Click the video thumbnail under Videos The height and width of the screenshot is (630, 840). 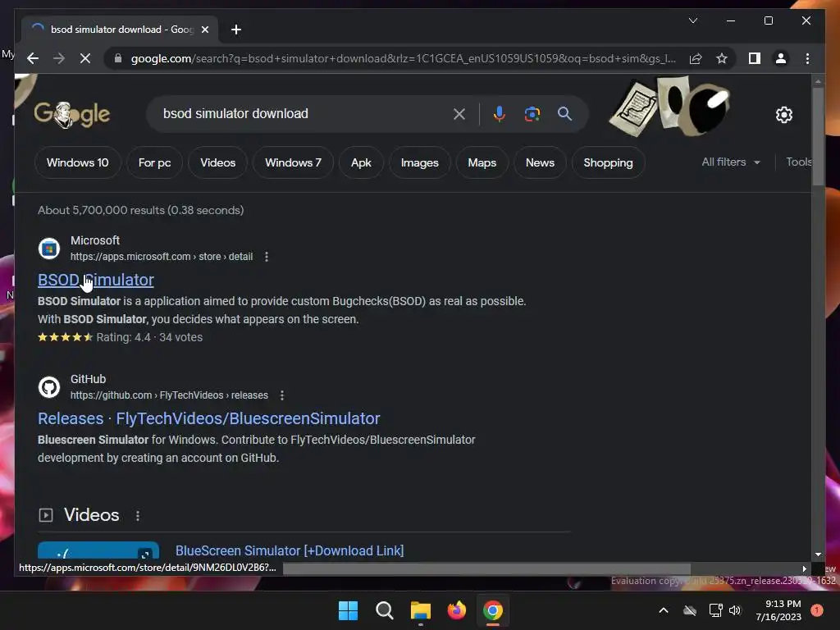tap(98, 551)
